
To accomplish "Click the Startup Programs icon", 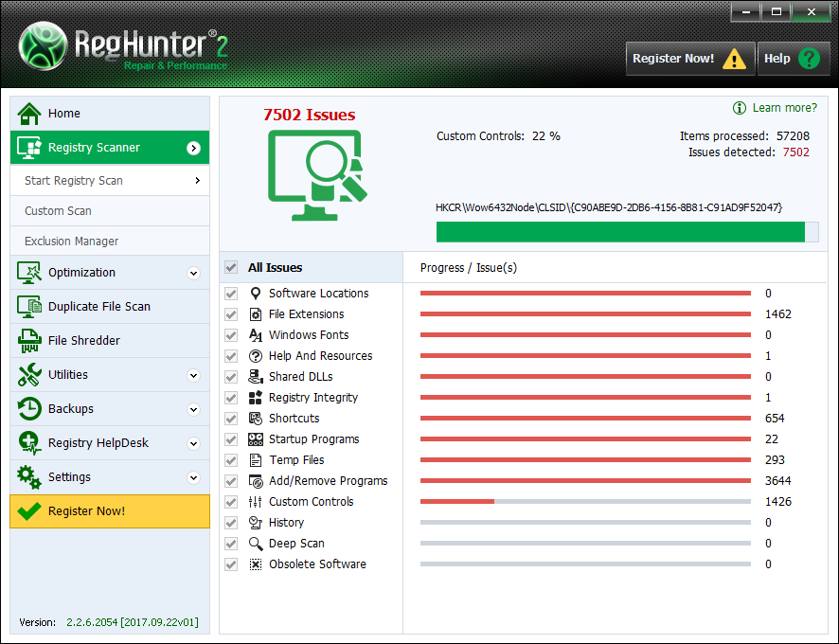I will tap(256, 439).
